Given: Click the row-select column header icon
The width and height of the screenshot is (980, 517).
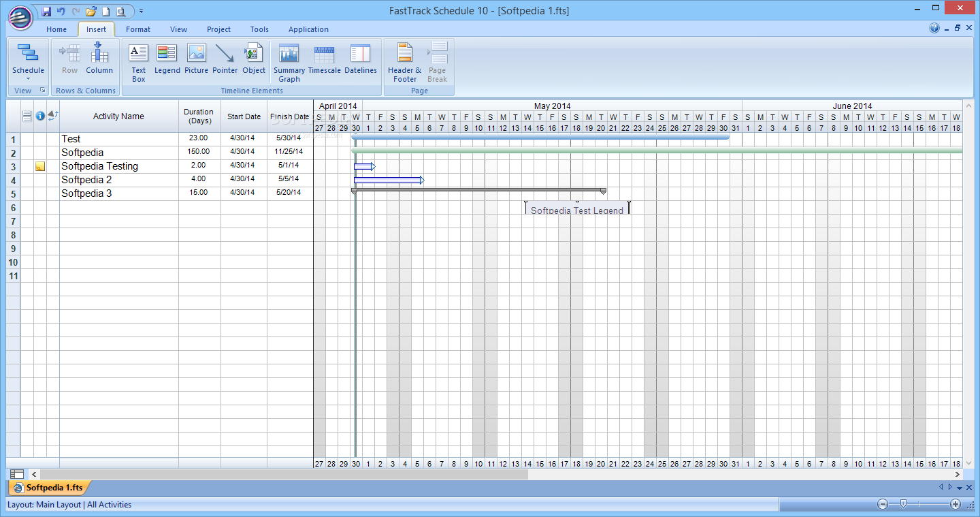Looking at the screenshot, I should point(27,116).
